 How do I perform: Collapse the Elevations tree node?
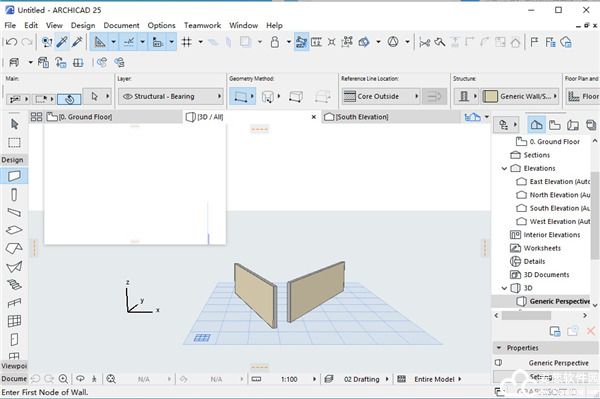504,168
